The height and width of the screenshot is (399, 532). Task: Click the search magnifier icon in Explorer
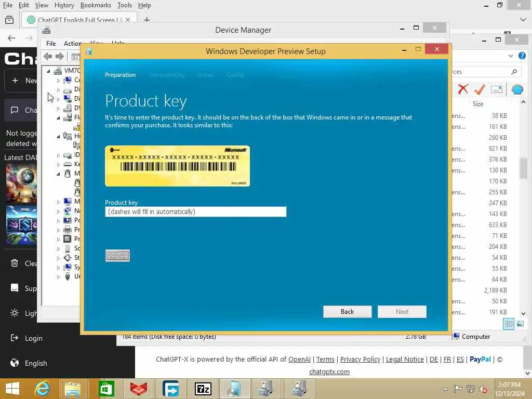(x=514, y=72)
